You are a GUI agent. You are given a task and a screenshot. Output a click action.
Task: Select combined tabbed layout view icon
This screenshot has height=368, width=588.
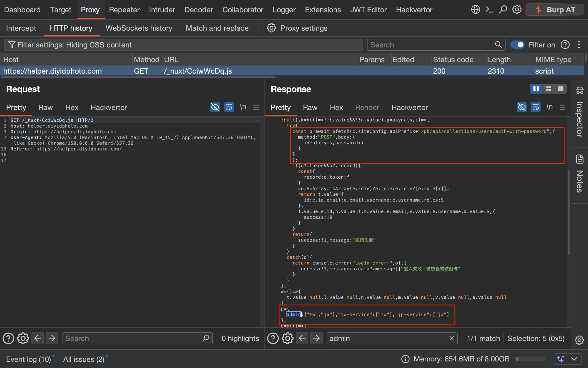560,89
